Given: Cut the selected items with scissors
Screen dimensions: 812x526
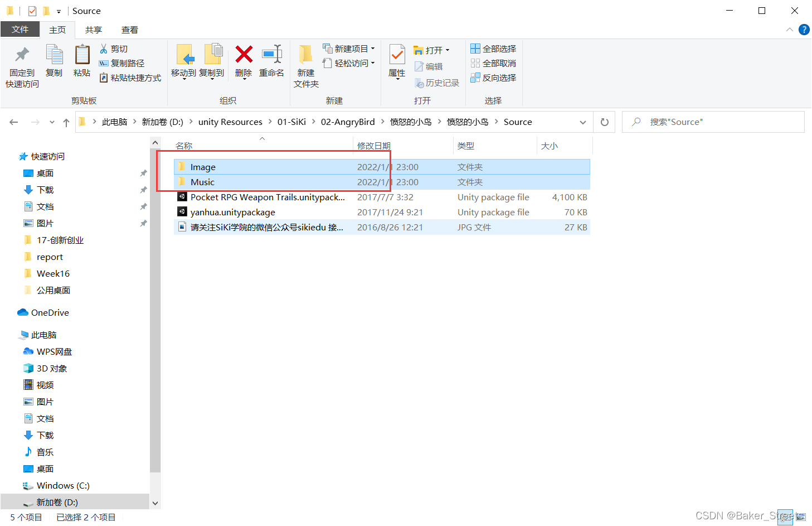Looking at the screenshot, I should point(114,49).
